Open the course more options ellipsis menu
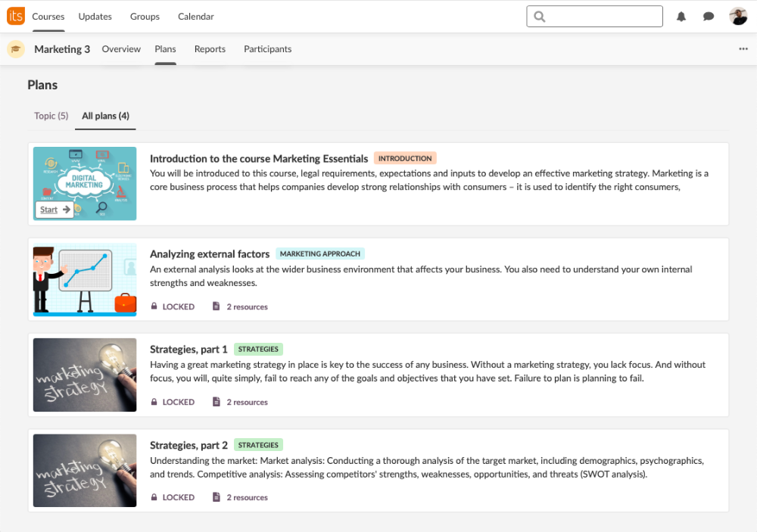 coord(743,49)
